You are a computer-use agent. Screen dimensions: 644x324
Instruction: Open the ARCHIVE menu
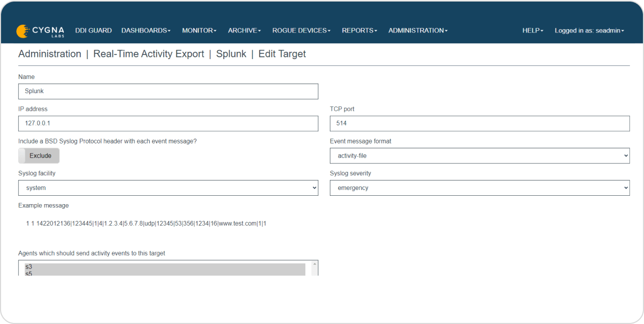click(244, 30)
